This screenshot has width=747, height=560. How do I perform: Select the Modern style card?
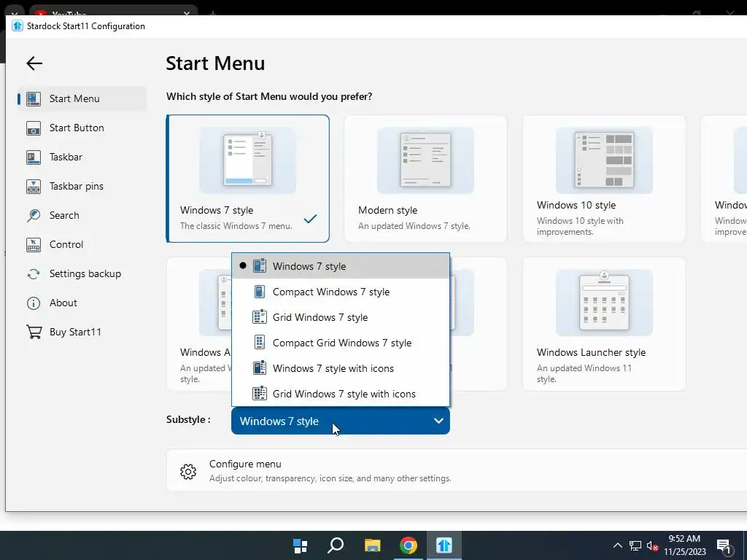(x=425, y=179)
